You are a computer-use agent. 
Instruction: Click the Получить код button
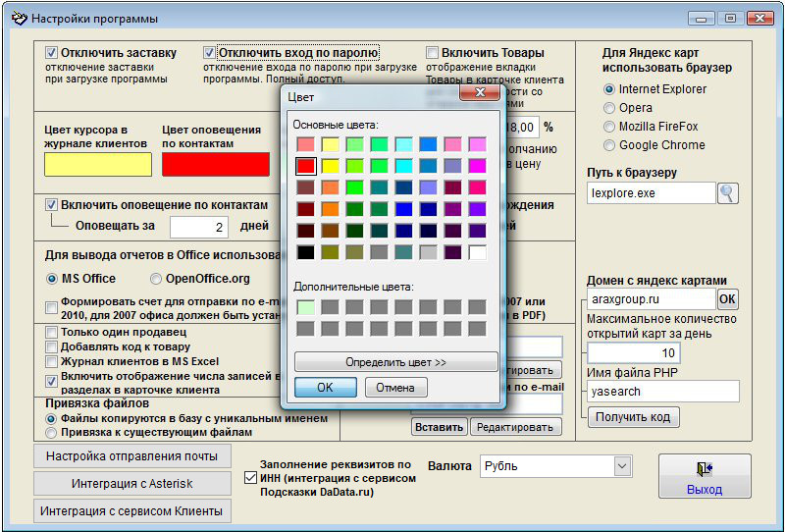click(x=633, y=417)
